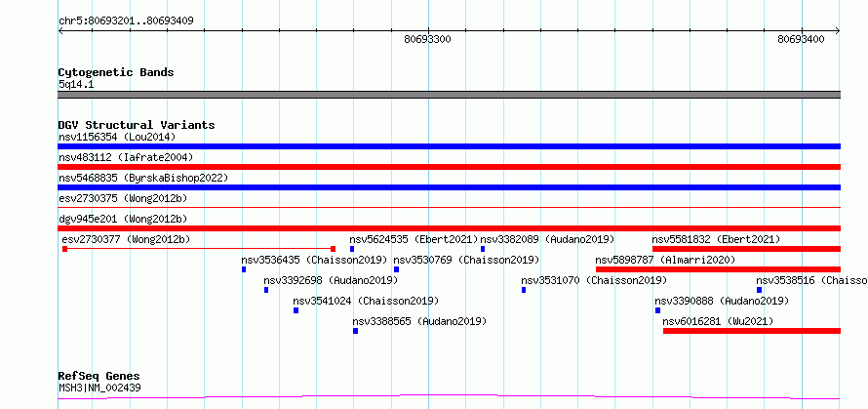
Task: Select the red bar for nsv483112
Action: (x=449, y=167)
